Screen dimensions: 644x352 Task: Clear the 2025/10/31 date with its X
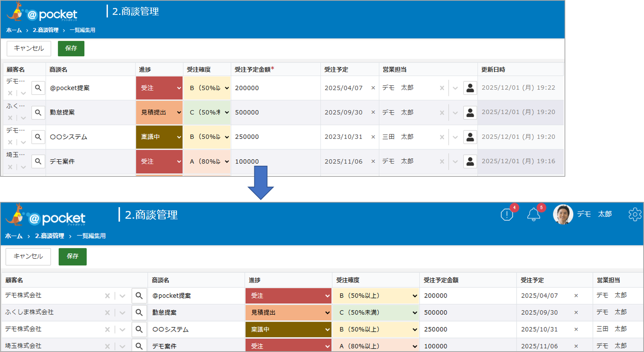click(576, 329)
